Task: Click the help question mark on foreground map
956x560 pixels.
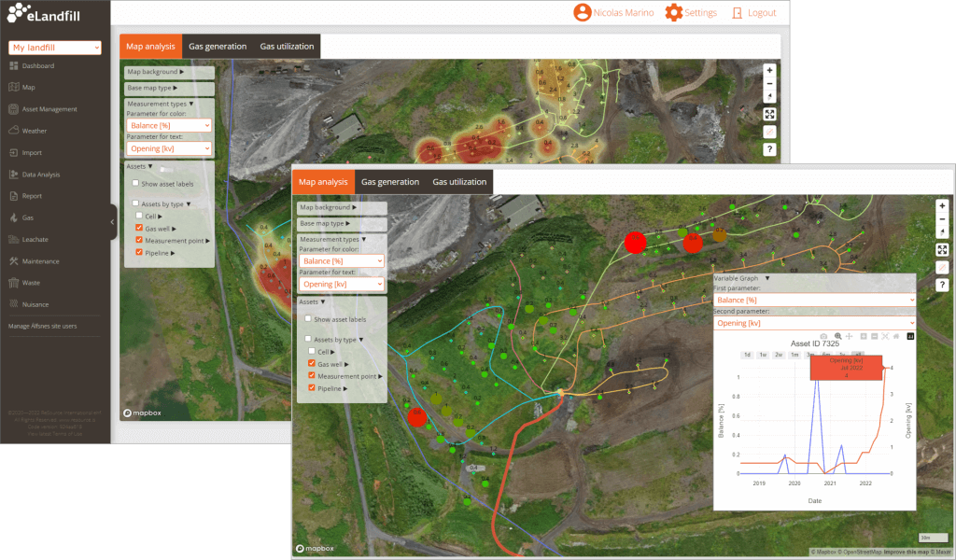Action: click(x=942, y=285)
